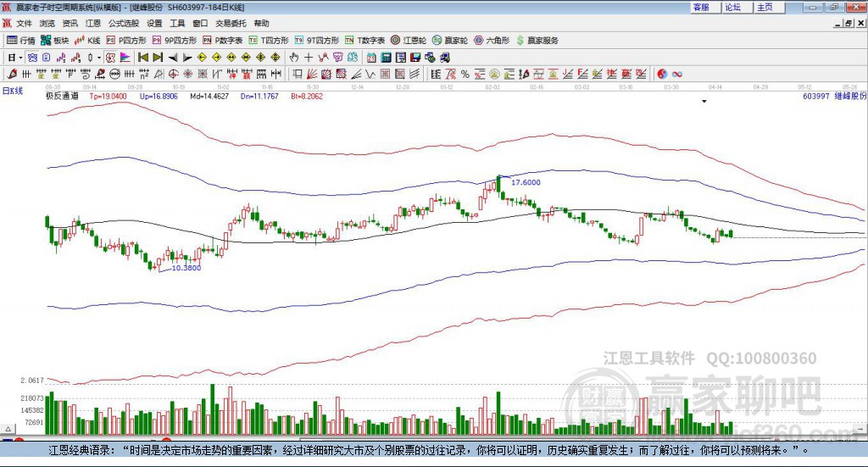Move chart left with black left arrow

173,58
